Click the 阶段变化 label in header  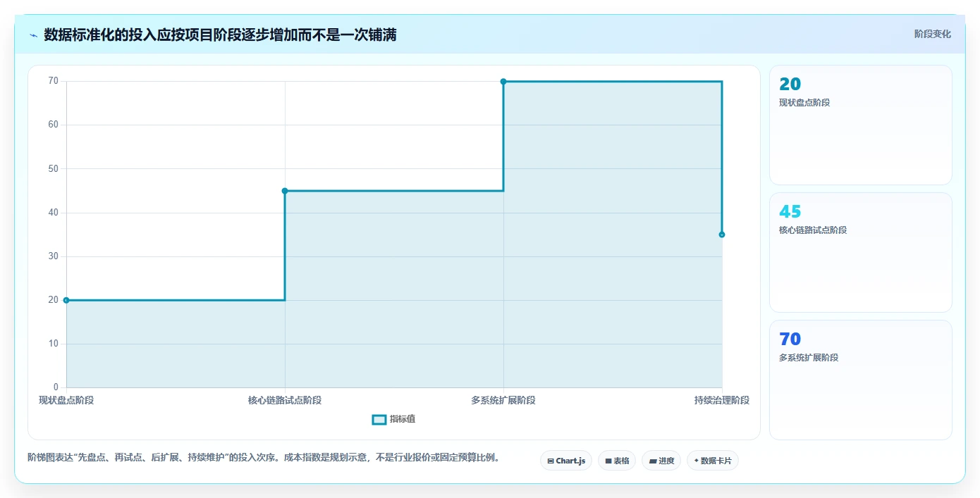coord(933,34)
